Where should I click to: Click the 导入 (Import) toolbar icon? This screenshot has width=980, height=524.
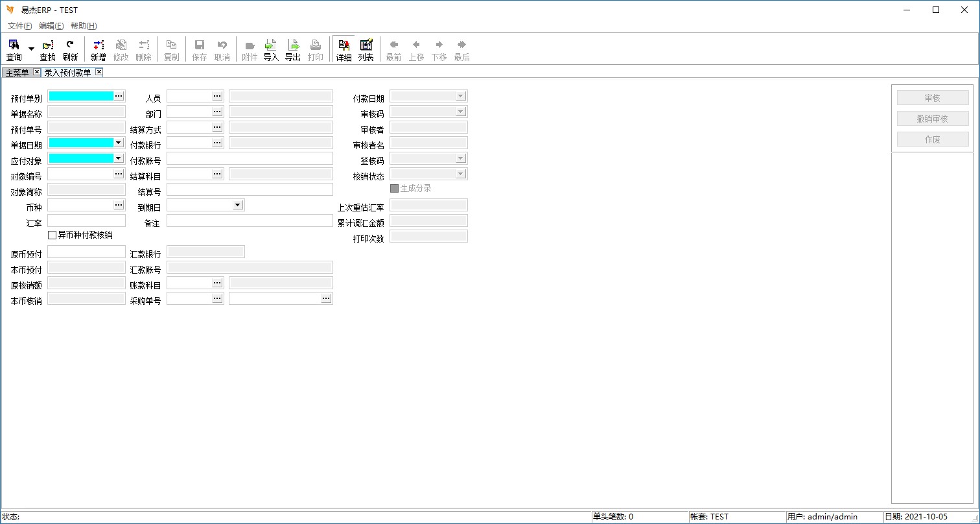[x=271, y=49]
